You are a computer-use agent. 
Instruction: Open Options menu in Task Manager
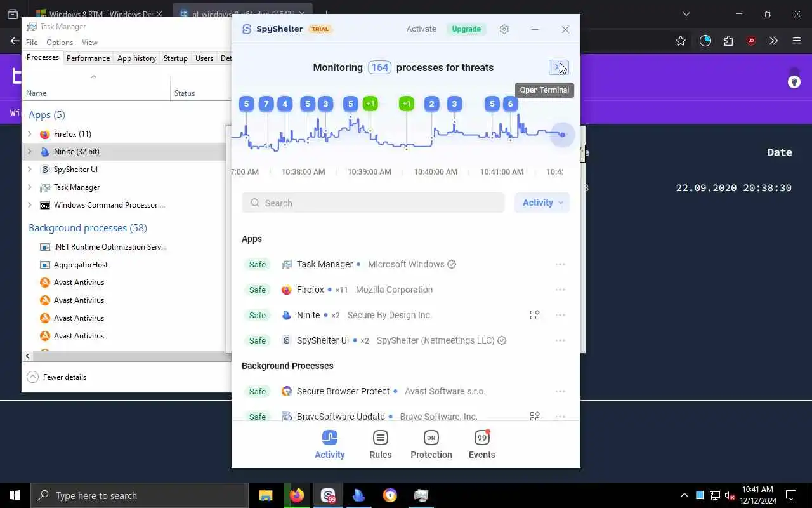coord(60,43)
